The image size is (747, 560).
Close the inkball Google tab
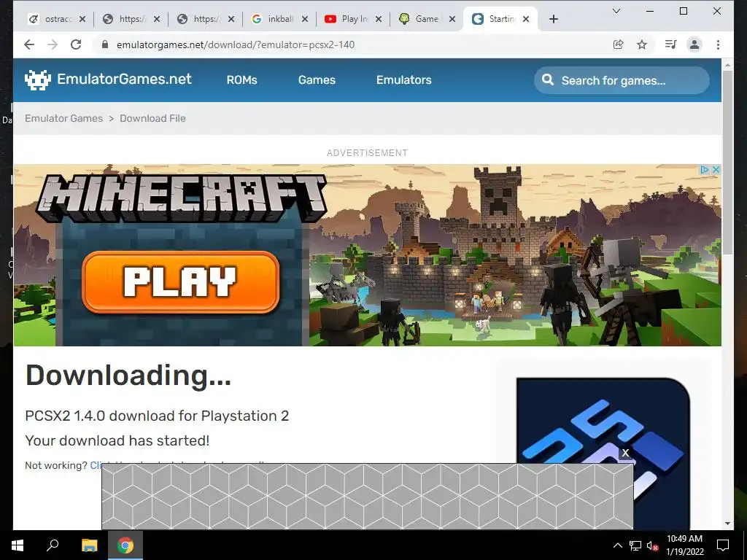coord(305,19)
